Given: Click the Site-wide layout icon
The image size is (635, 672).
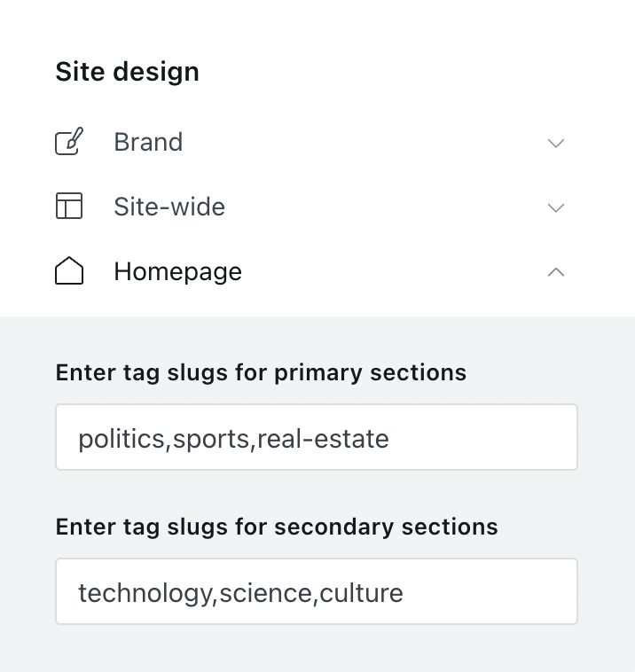Looking at the screenshot, I should 69,207.
